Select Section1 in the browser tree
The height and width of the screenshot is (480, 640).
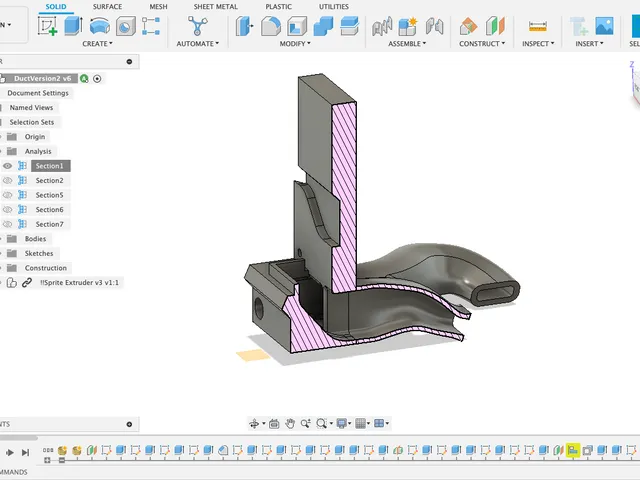tap(49, 166)
